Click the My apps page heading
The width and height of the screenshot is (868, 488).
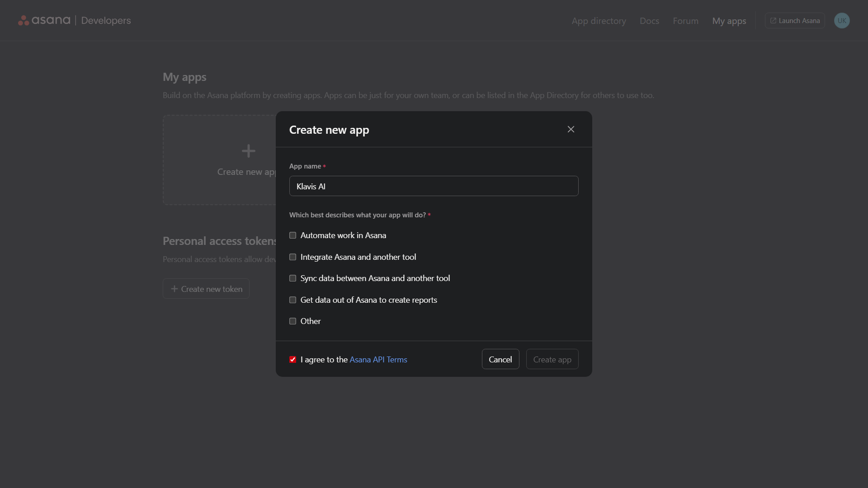(x=184, y=77)
